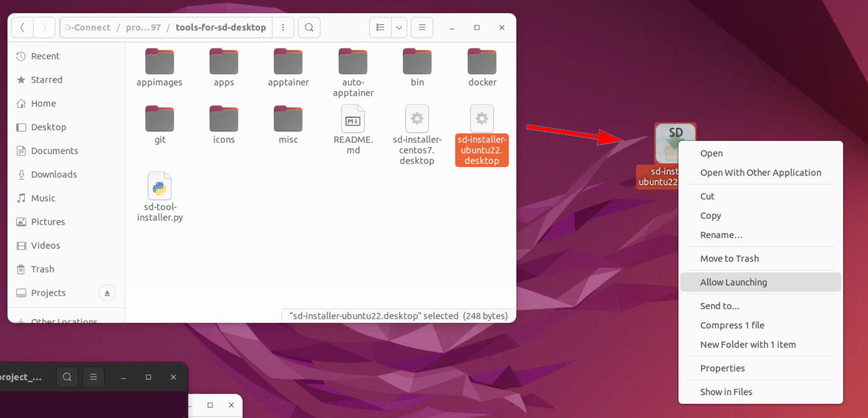Click the SD installer desktop icon
Viewport: 868px width, 418px height.
(674, 143)
